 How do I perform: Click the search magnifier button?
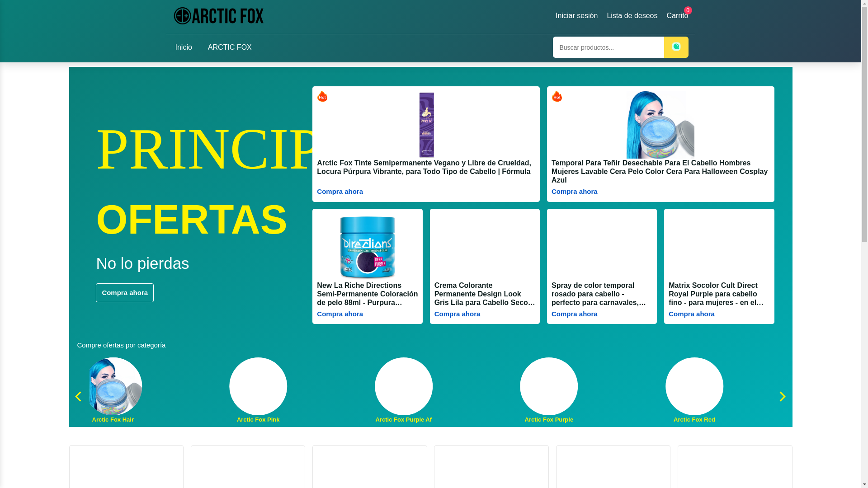676,47
